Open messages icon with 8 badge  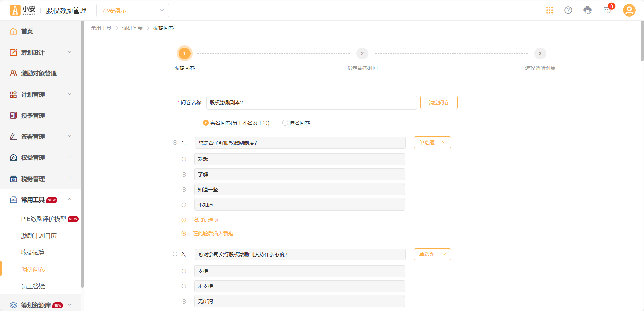click(x=607, y=10)
